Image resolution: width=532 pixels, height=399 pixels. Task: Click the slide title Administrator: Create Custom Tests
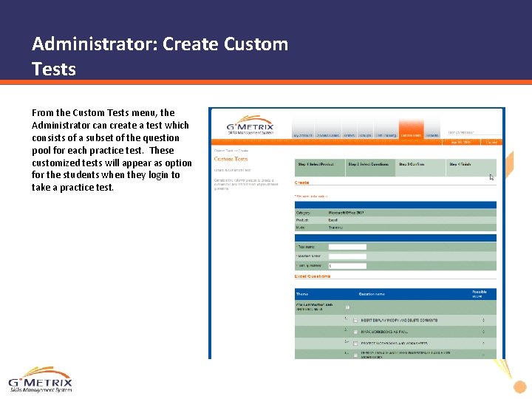160,56
